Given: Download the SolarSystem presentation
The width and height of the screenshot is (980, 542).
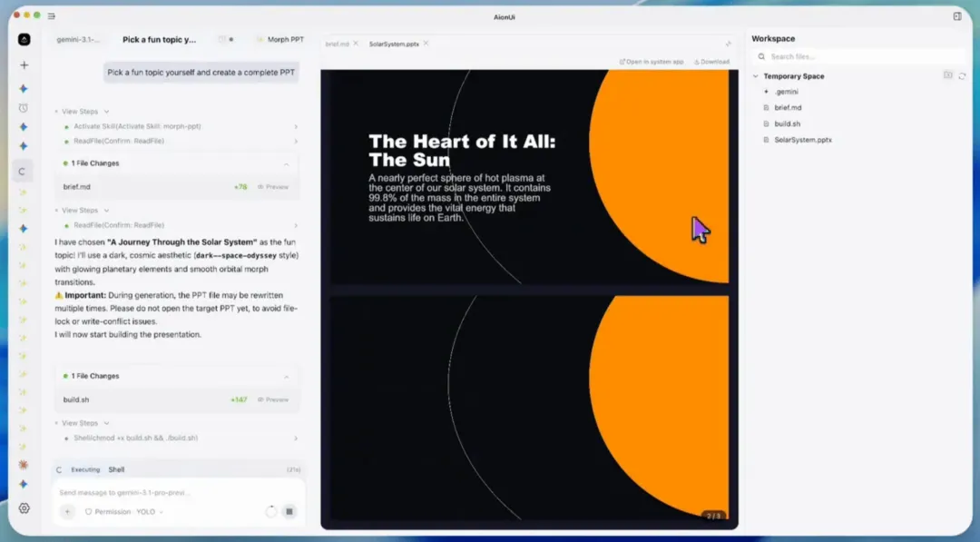Looking at the screenshot, I should coord(711,62).
